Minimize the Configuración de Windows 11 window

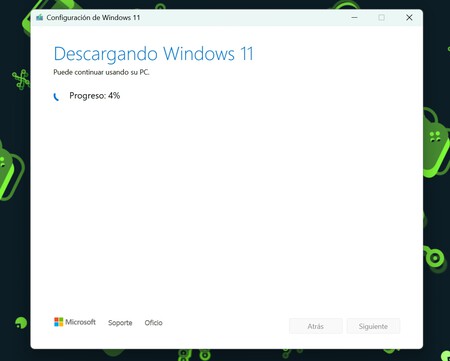point(354,17)
